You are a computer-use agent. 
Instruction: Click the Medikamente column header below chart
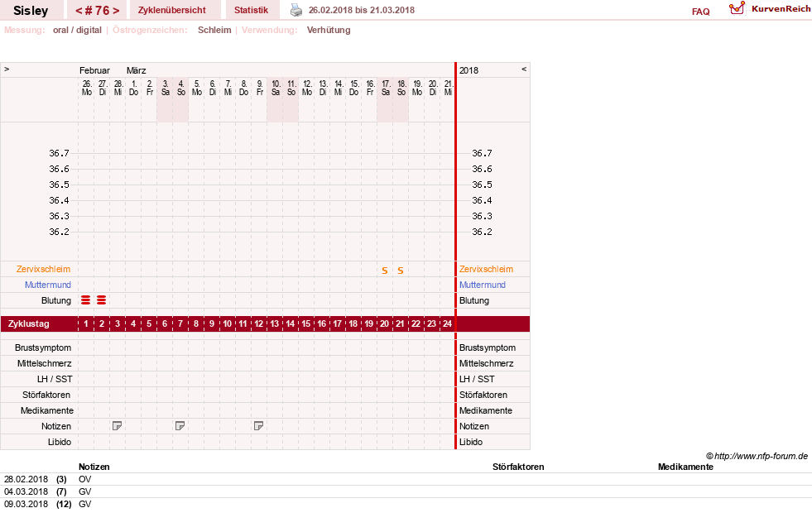(685, 467)
